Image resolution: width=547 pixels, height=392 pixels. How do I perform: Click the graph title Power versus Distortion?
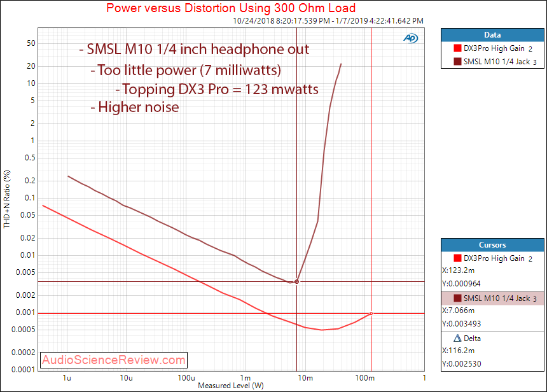click(x=231, y=8)
